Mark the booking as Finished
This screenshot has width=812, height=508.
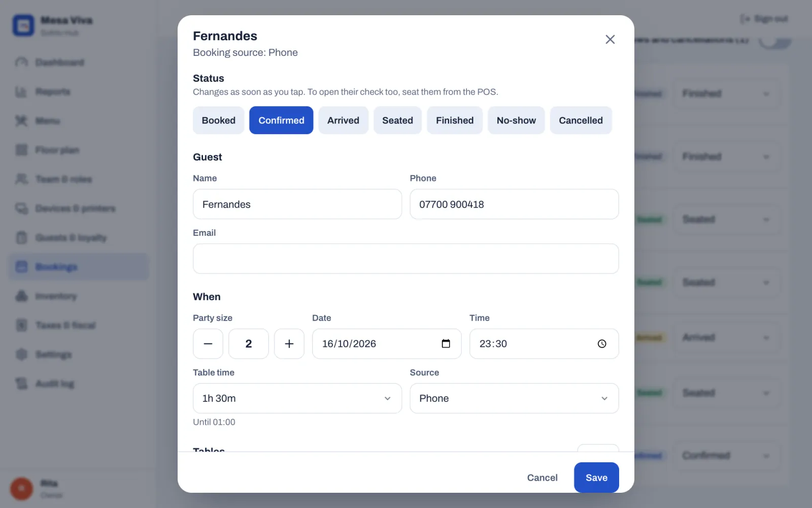coord(455,120)
